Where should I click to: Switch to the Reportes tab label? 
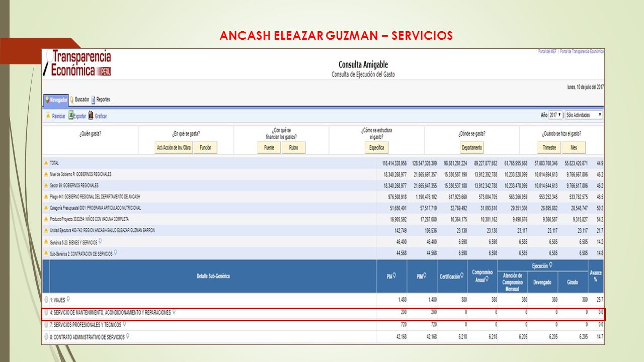103,100
